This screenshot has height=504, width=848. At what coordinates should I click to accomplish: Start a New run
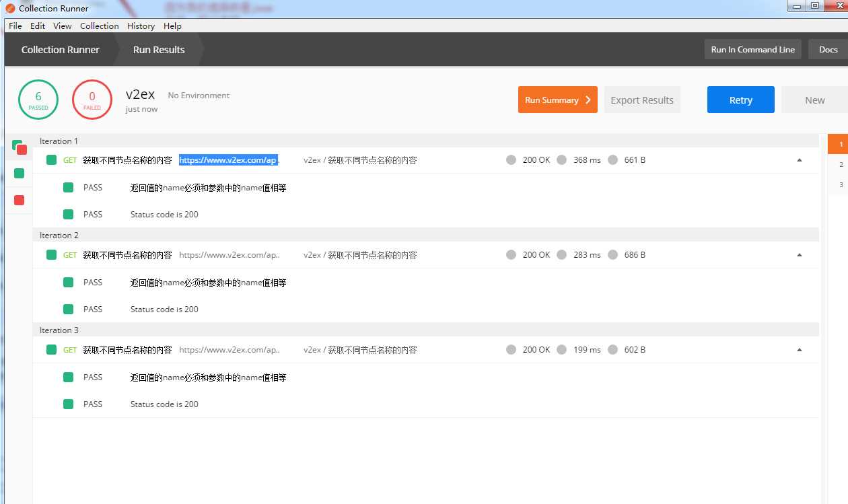[x=814, y=100]
